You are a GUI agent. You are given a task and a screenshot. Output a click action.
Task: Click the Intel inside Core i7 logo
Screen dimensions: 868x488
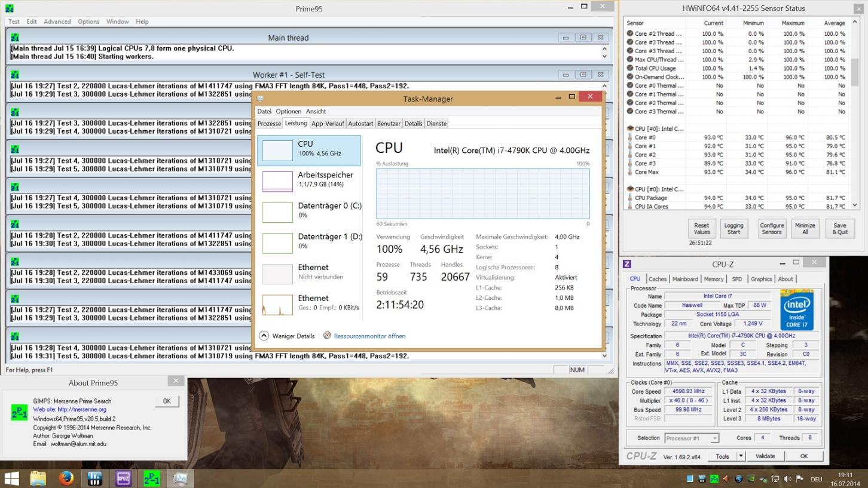coord(797,310)
